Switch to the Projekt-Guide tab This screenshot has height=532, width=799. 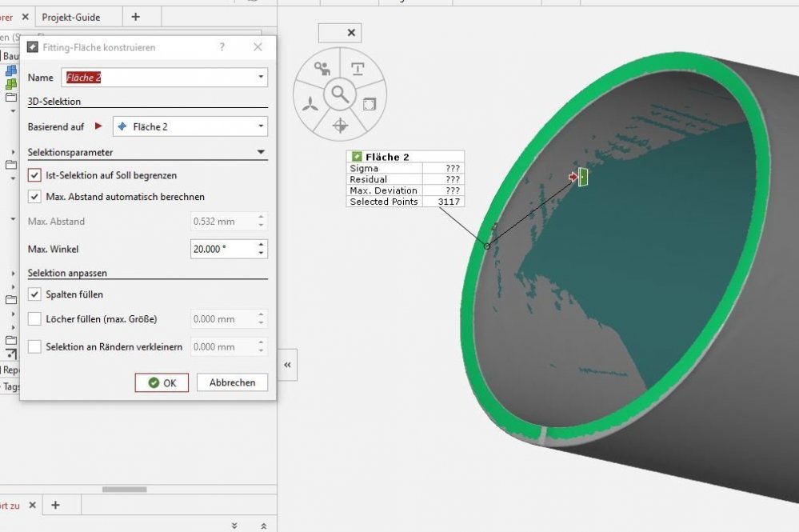click(70, 17)
